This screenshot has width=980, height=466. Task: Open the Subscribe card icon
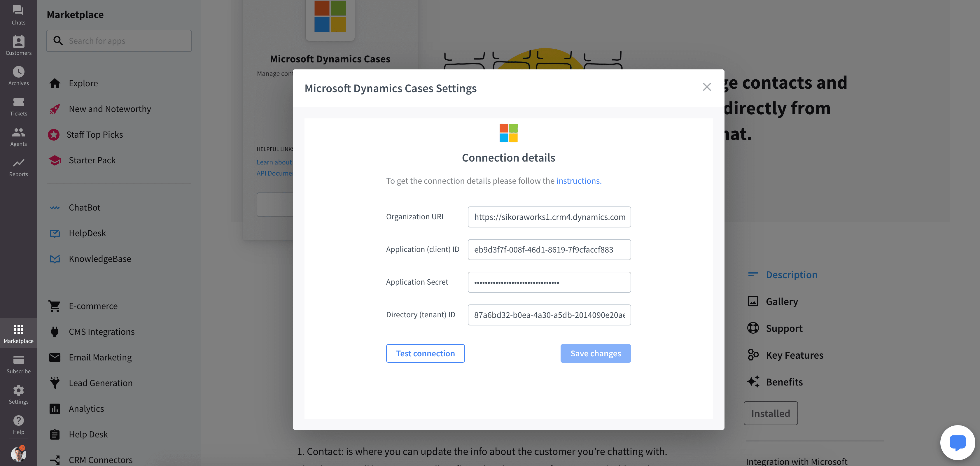[18, 360]
